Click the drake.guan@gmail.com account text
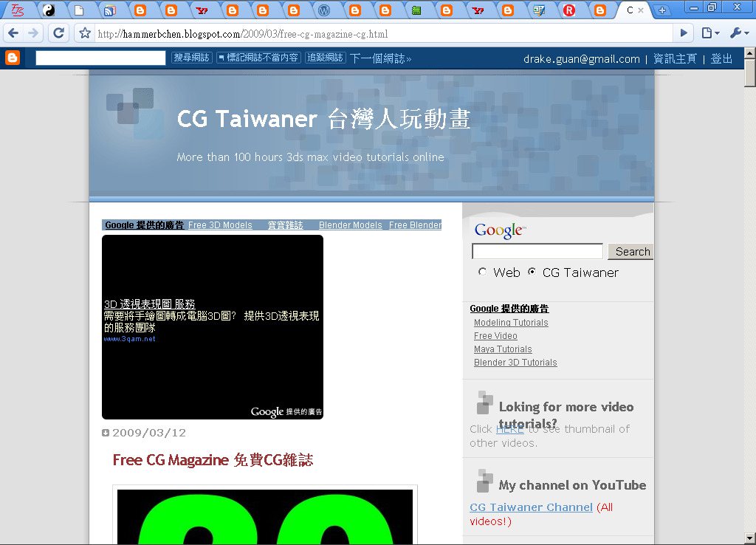 582,59
